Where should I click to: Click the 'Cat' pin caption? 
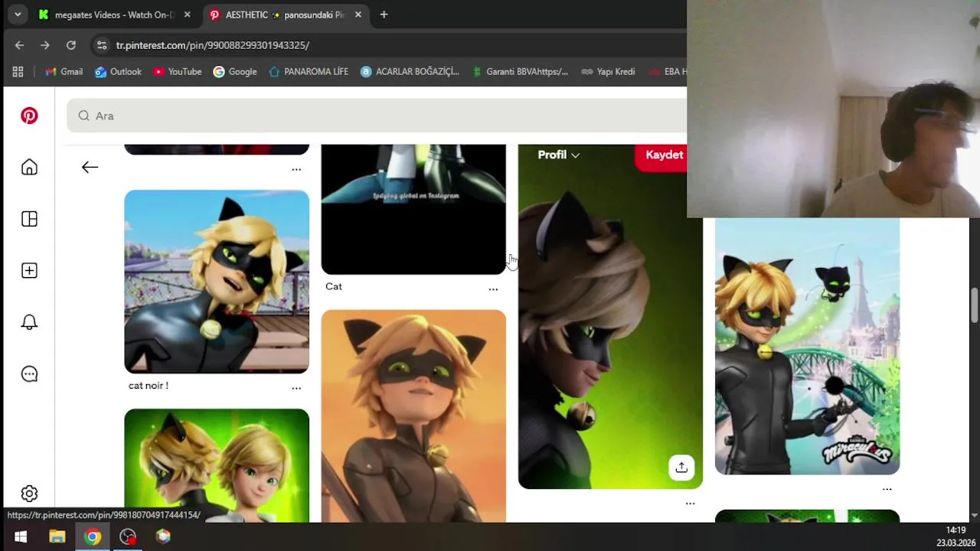[334, 286]
